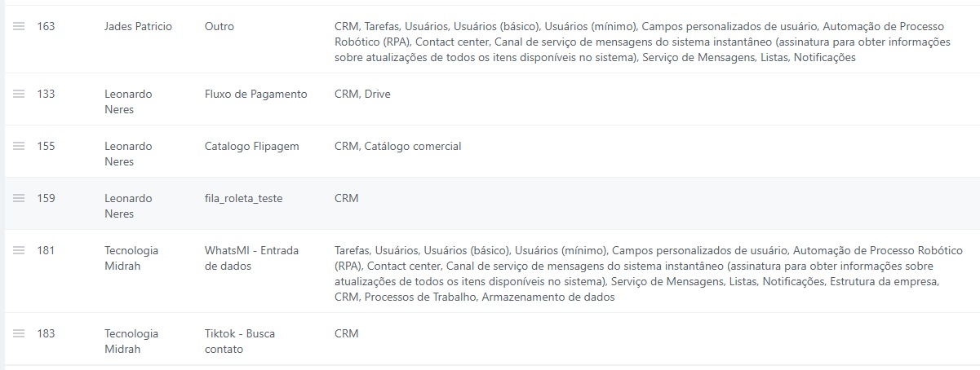Click Jades Patricio user name
This screenshot has height=370, width=980.
[x=138, y=26]
